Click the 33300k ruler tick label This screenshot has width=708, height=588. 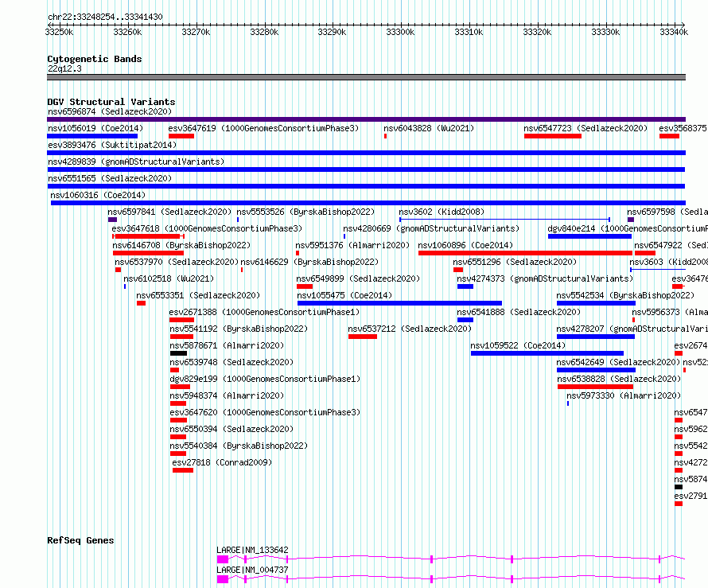400,32
